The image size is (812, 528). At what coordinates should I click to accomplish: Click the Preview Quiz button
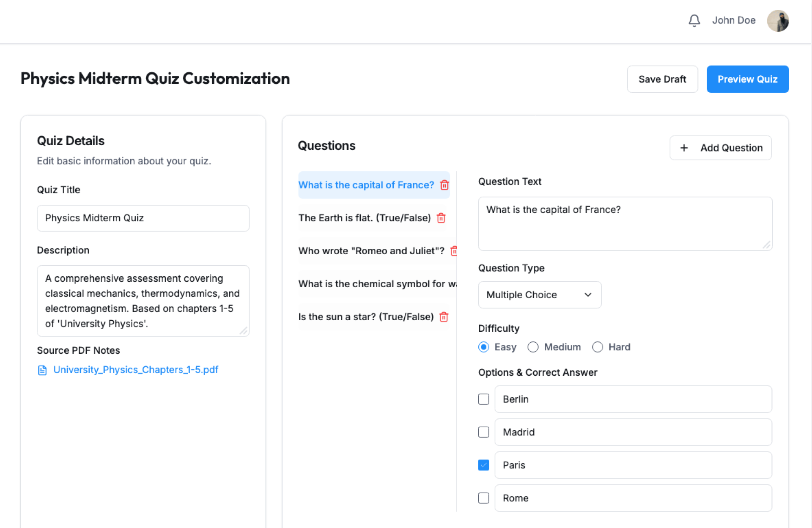pyautogui.click(x=747, y=79)
